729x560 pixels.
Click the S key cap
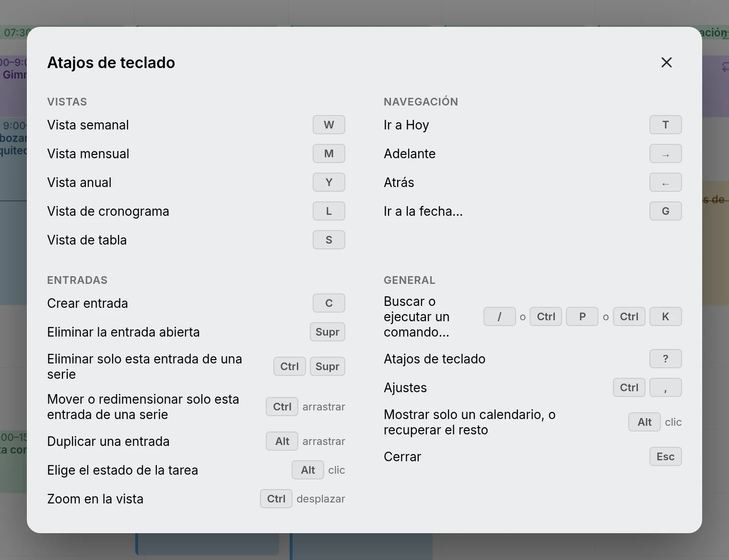click(329, 240)
